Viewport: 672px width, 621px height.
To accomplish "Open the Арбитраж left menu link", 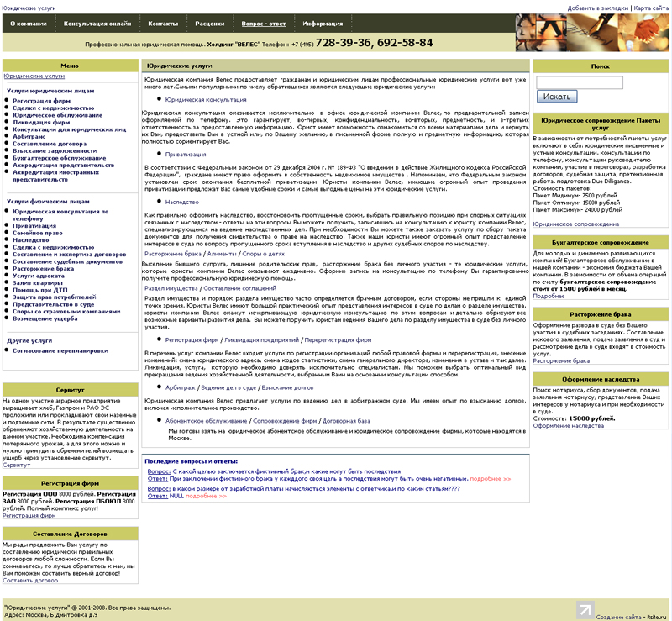I will coord(29,136).
